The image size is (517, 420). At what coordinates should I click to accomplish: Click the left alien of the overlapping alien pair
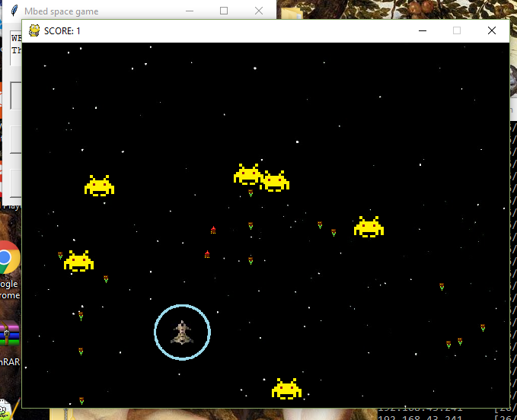247,174
